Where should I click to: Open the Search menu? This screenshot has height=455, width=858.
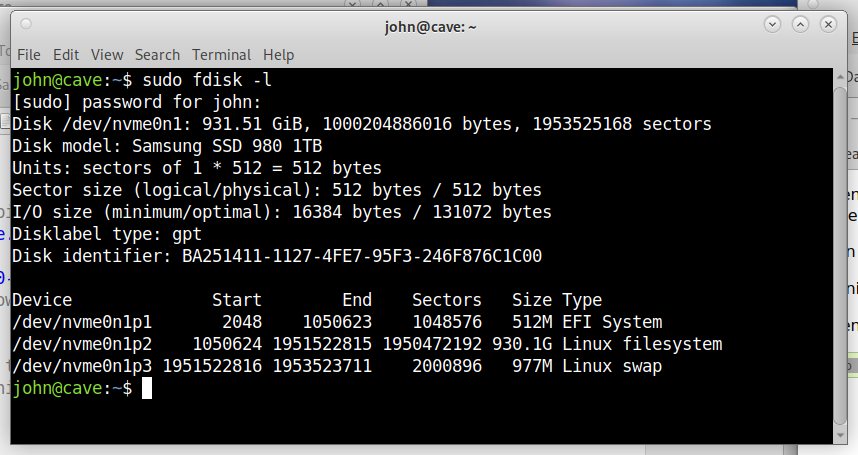coord(157,55)
